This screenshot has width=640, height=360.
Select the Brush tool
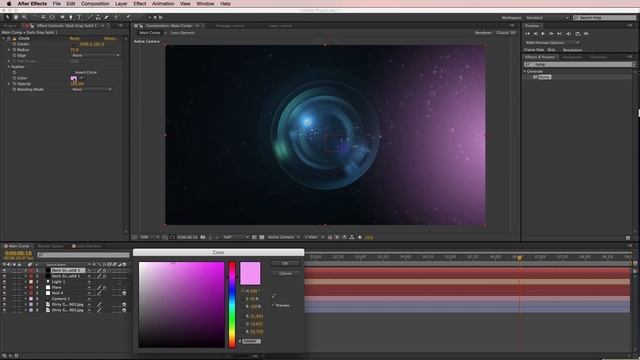[x=90, y=17]
